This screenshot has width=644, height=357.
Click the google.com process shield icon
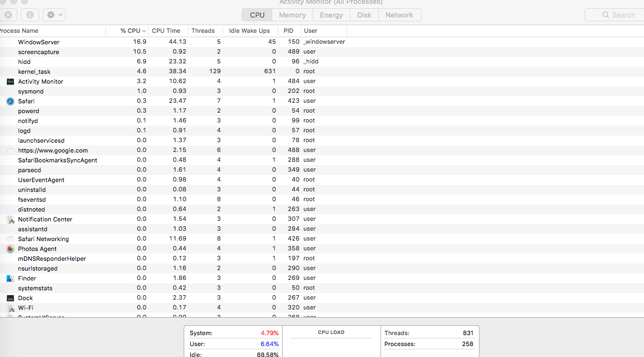(x=10, y=150)
